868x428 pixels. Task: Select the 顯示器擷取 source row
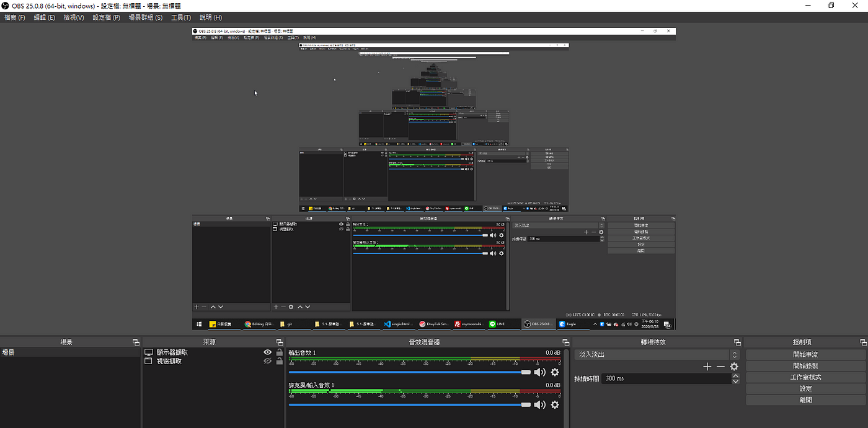[213, 352]
